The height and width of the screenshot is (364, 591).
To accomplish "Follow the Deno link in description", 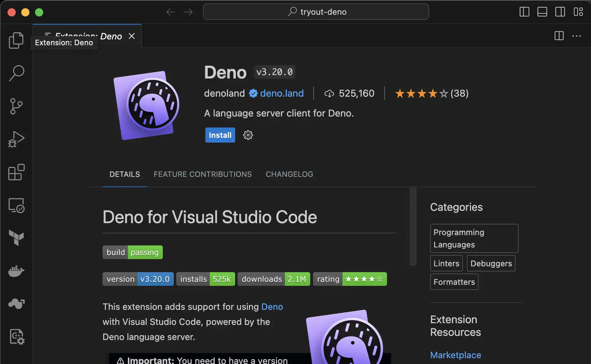I will click(x=272, y=306).
